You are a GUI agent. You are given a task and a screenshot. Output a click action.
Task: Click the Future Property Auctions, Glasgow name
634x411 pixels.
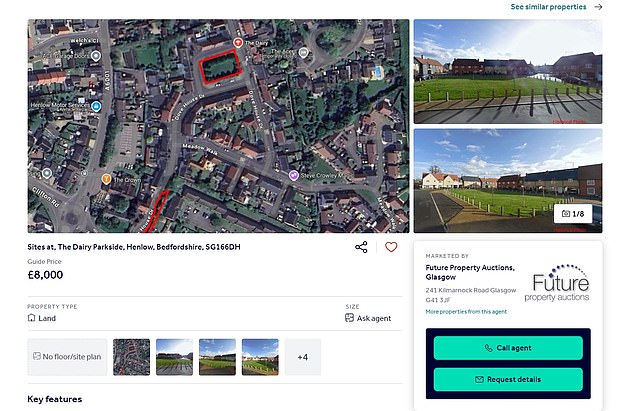470,272
